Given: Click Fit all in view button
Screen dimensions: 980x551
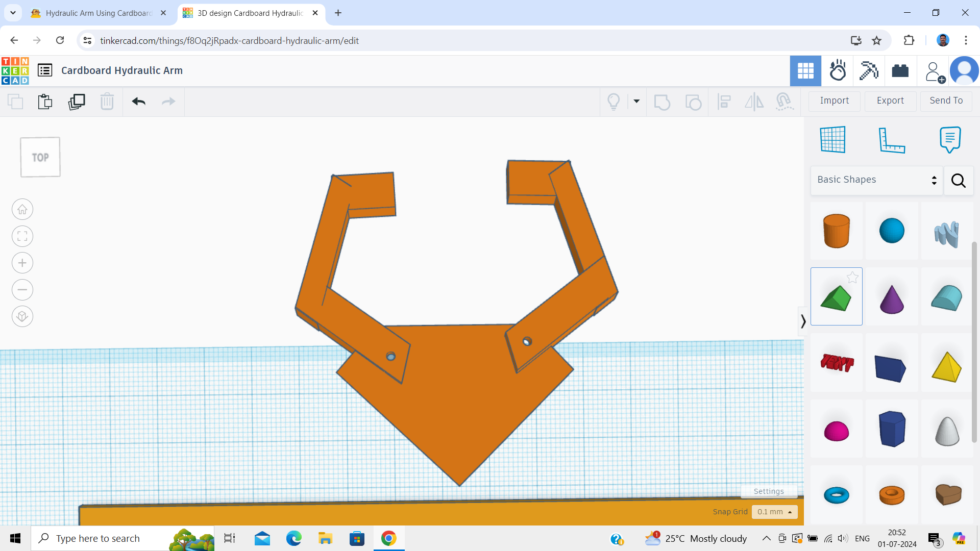Looking at the screenshot, I should pyautogui.click(x=22, y=236).
